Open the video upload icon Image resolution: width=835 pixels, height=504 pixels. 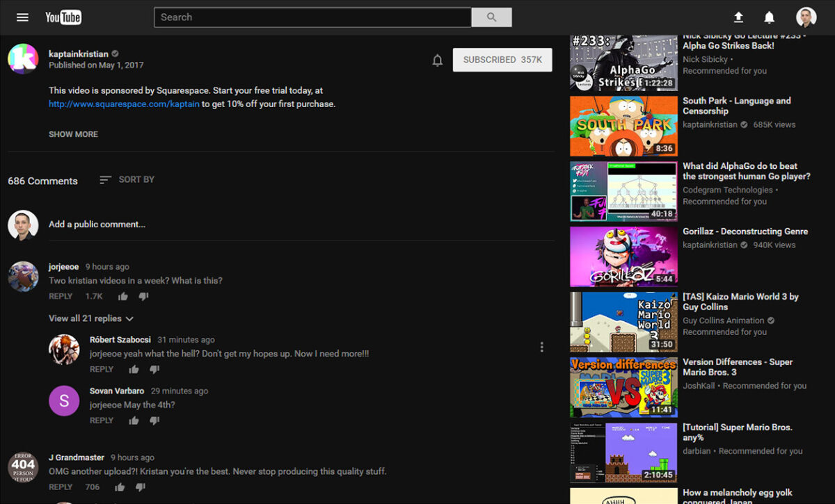[738, 17]
